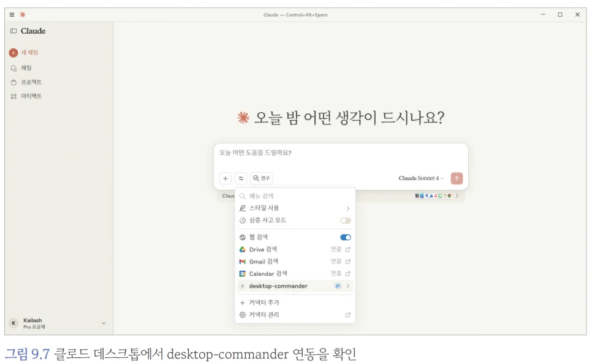Viewport: 592px width, 364px height.
Task: Open 프로젝트 in the sidebar
Action: pos(26,82)
